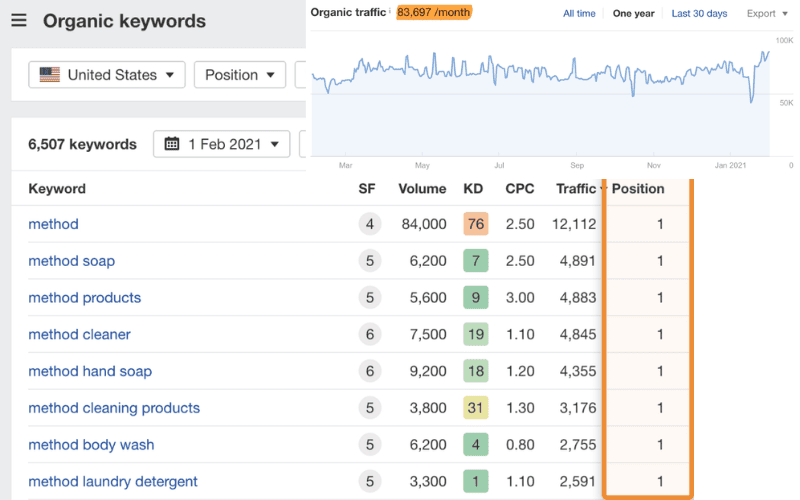Switch chart to Last 30 days

699,13
